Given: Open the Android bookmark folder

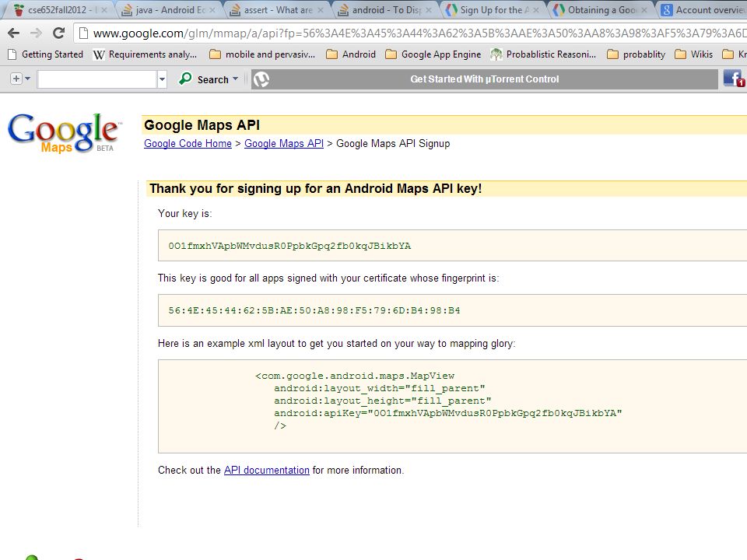Looking at the screenshot, I should [x=351, y=54].
